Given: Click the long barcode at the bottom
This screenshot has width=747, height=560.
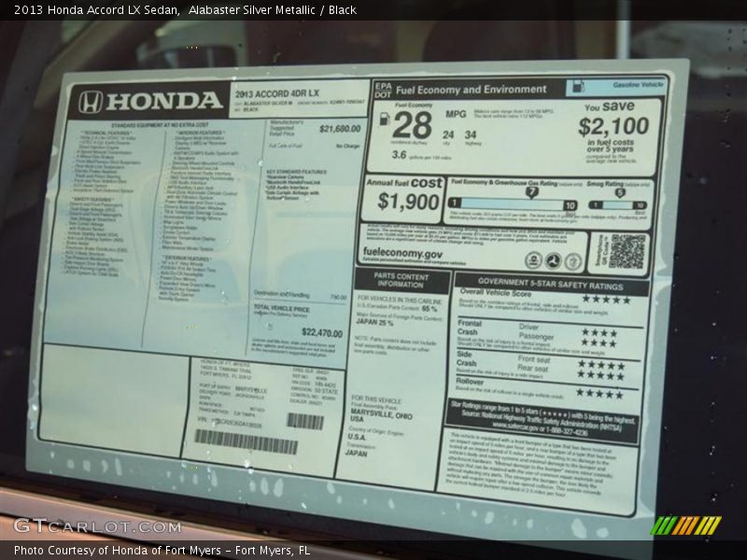Looking at the screenshot, I should pyautogui.click(x=247, y=441).
